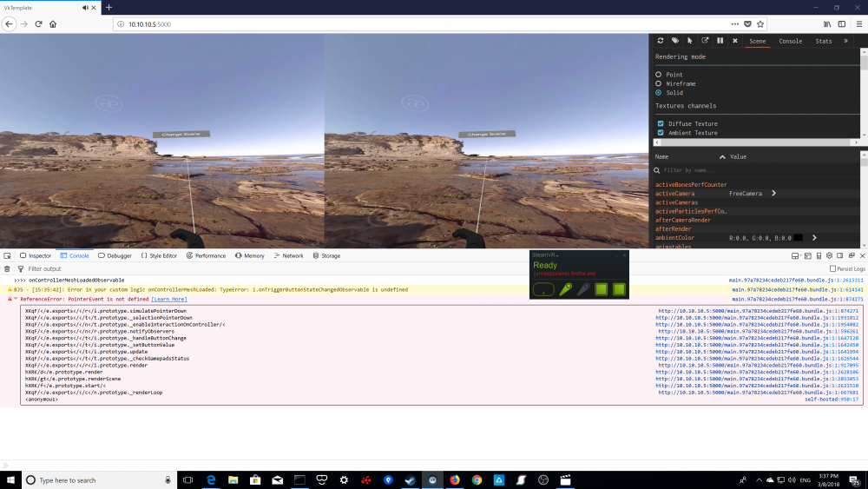The height and width of the screenshot is (489, 868).
Task: Open Firefox devtools Console tab
Action: pos(74,256)
